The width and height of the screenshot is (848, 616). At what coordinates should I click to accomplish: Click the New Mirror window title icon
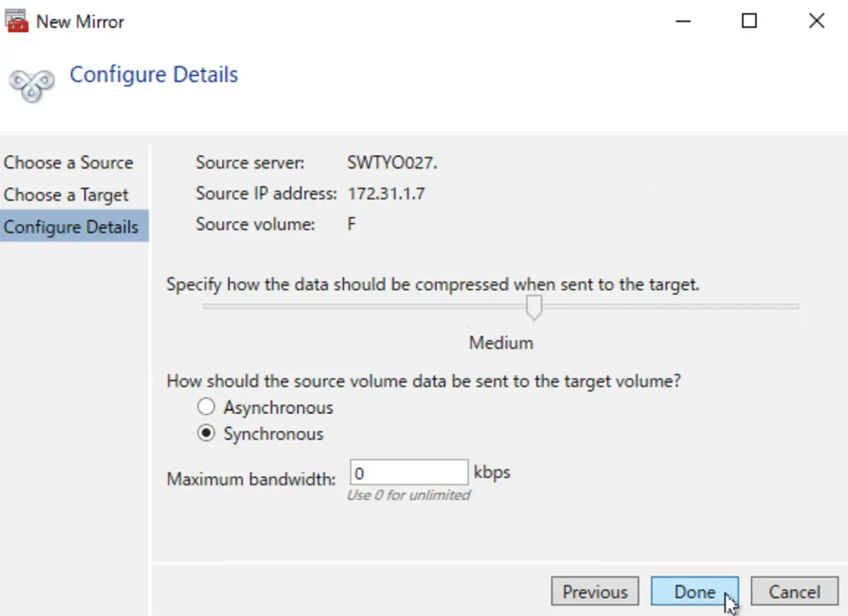(x=16, y=20)
